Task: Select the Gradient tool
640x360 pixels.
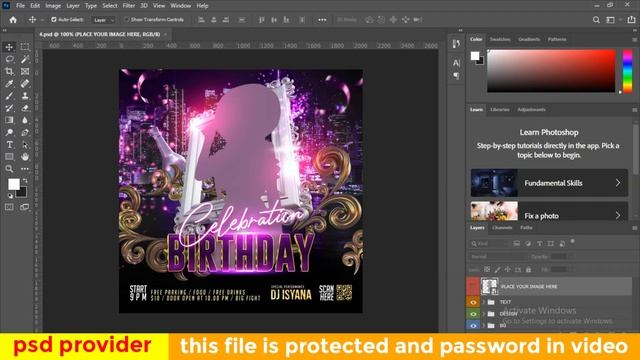Action: tap(9, 120)
